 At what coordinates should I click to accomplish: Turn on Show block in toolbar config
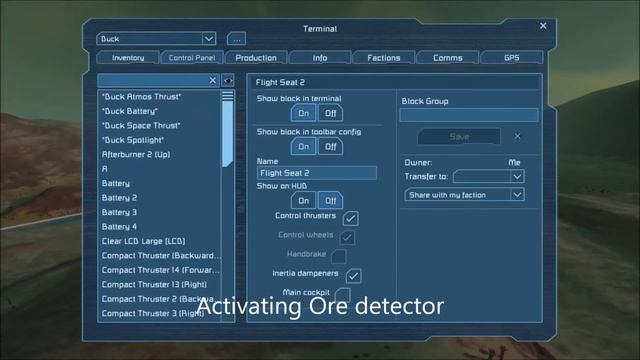303,147
